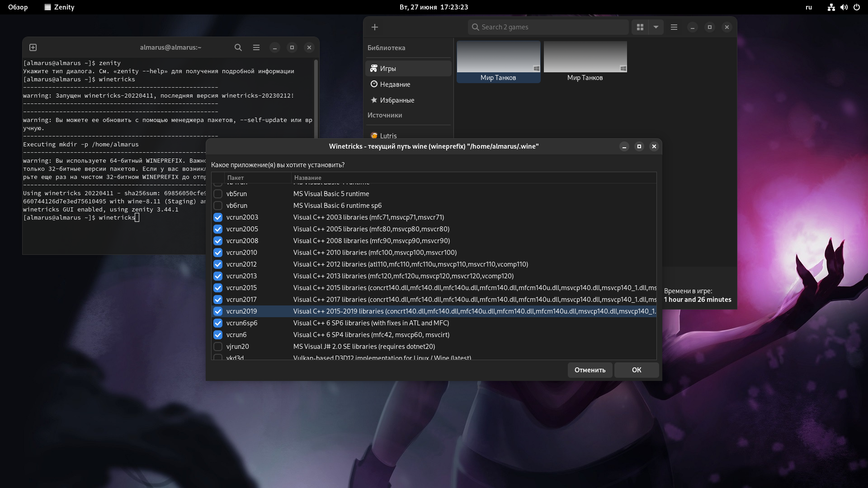Uncheck vcrun2013 package checkbox
The image size is (868, 488).
pyautogui.click(x=218, y=276)
